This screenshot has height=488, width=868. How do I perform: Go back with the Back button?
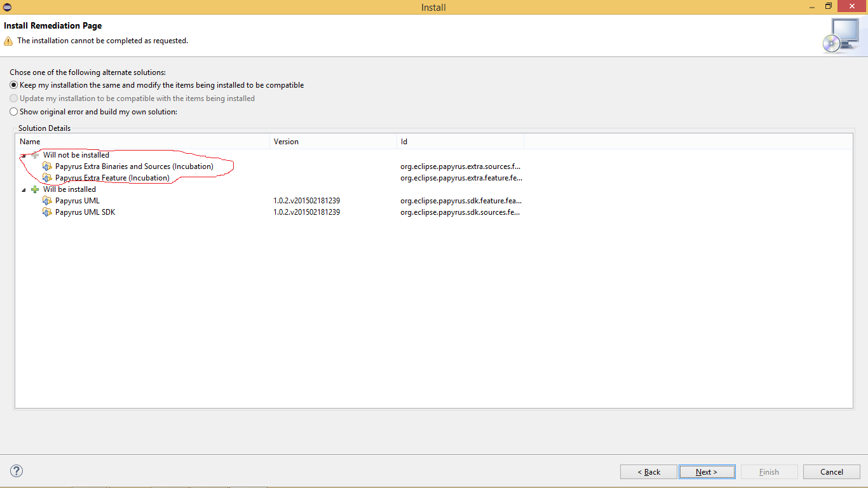tap(649, 472)
